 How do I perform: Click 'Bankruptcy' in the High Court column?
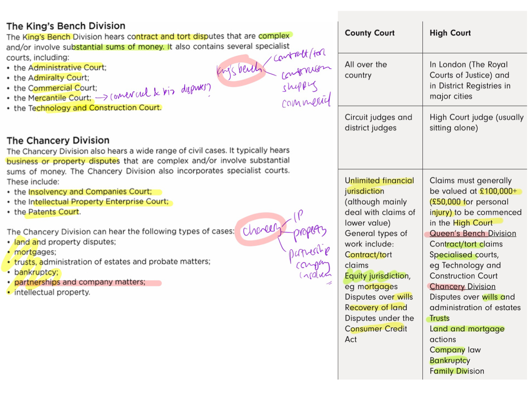click(450, 360)
